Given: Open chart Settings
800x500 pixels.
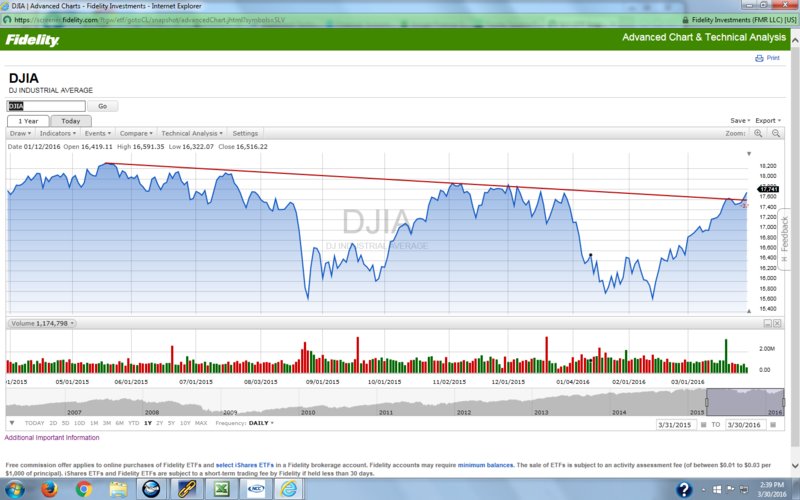Looking at the screenshot, I should pos(245,133).
